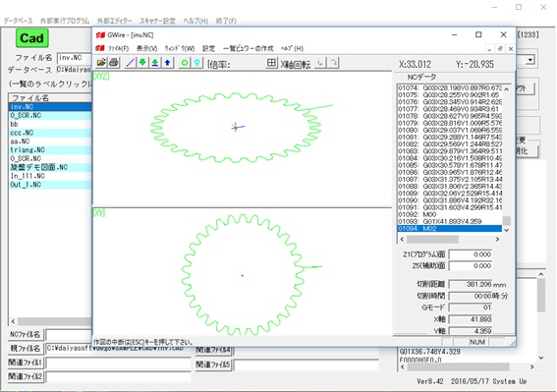The image size is (557, 392).
Task: Open a file with the folder icon
Action: (x=101, y=63)
